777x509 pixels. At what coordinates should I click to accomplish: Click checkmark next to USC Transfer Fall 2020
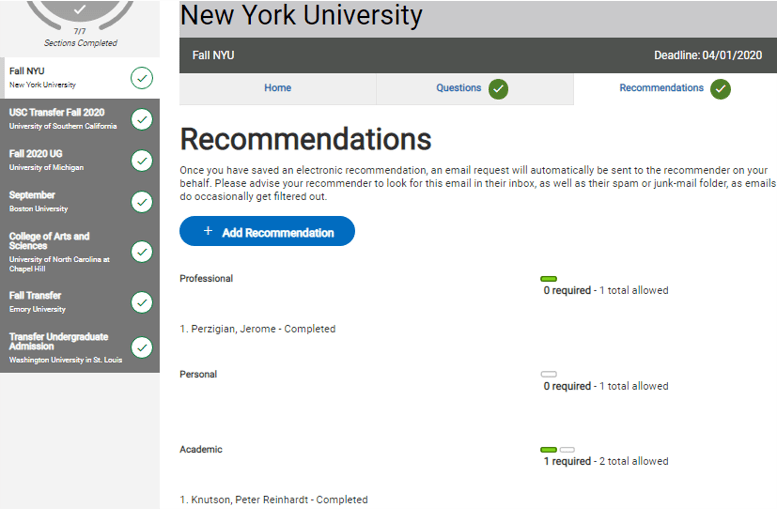pos(142,119)
